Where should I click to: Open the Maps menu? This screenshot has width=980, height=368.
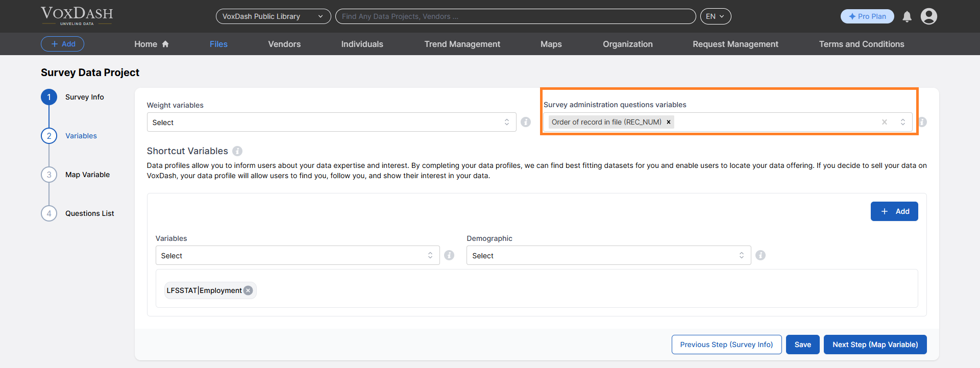point(551,44)
